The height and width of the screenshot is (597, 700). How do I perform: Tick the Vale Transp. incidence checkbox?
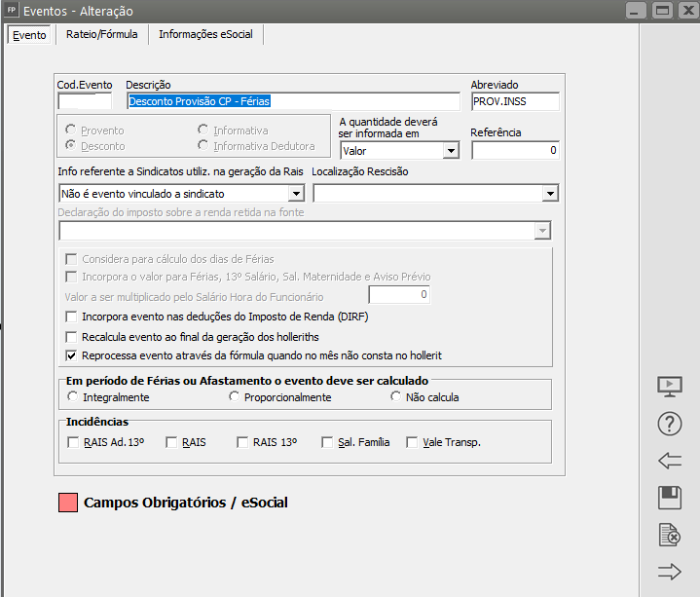(x=413, y=442)
